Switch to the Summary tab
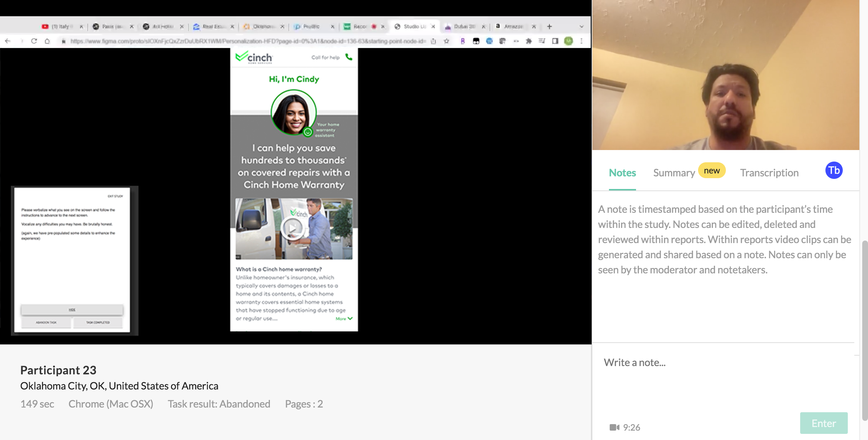 pos(674,173)
